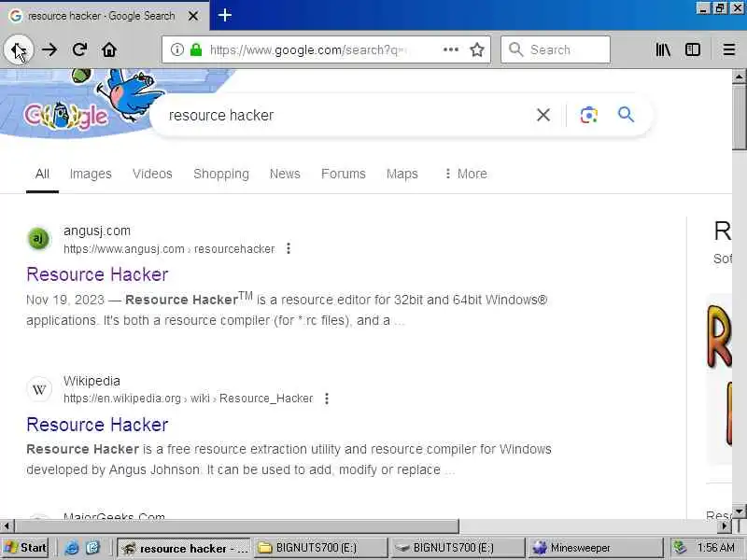This screenshot has width=747, height=560.
Task: Click the green padlock security icon
Action: 196,49
